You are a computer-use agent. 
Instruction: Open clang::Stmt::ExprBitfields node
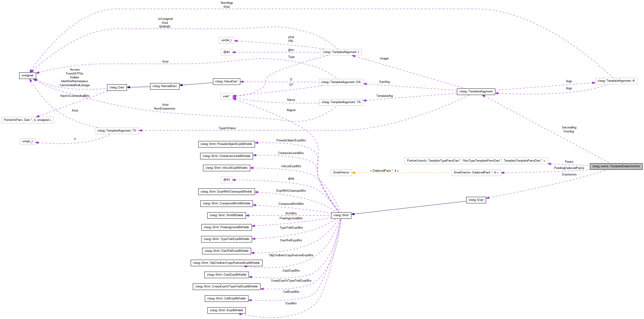click(x=226, y=310)
